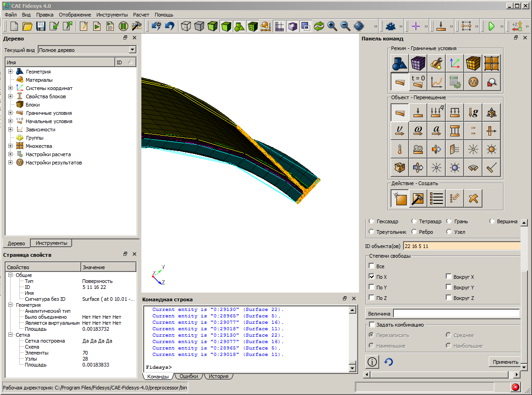Click the Undo arrow in toolbar

(170, 26)
